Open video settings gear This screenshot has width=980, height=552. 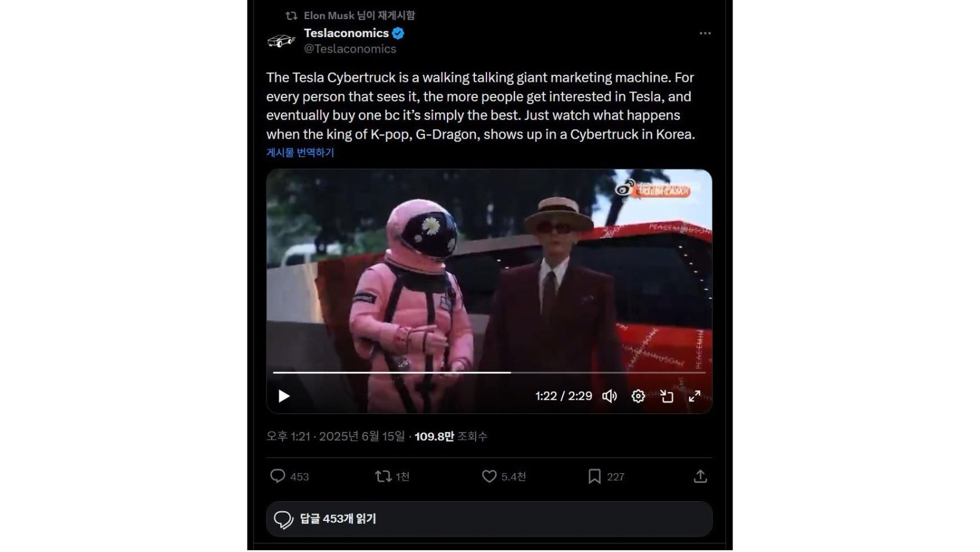pos(638,396)
